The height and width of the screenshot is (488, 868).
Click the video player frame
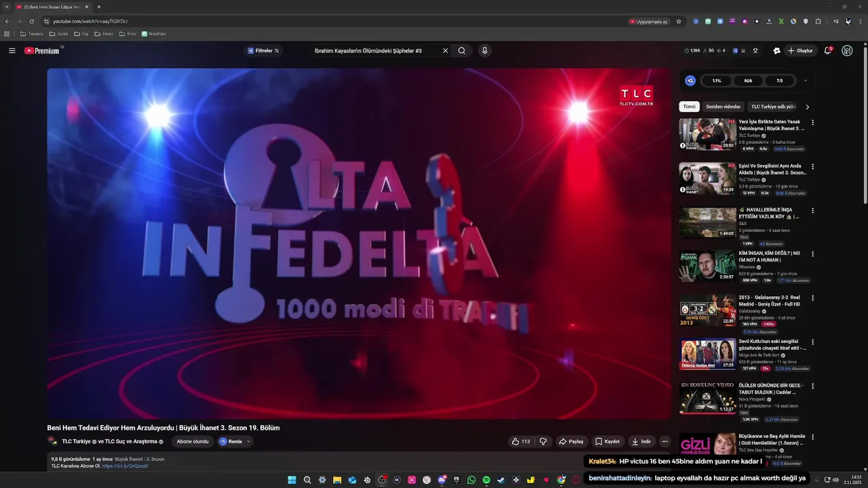pyautogui.click(x=359, y=243)
